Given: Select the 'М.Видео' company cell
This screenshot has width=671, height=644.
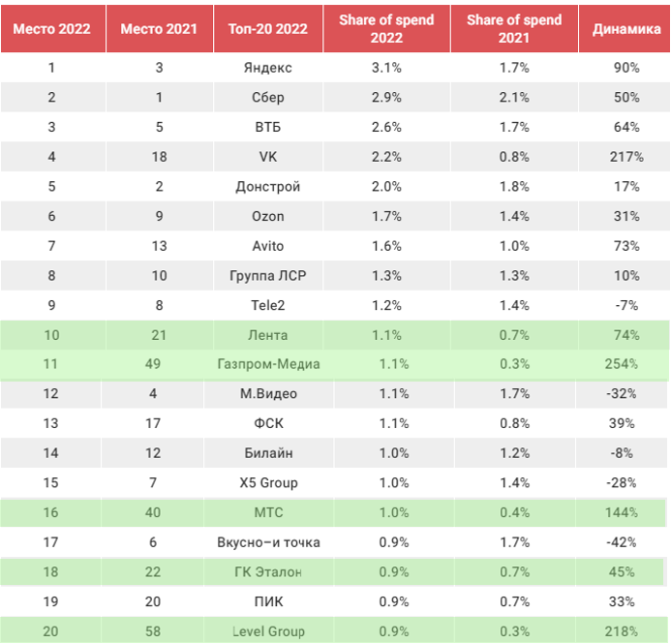Looking at the screenshot, I should [268, 393].
